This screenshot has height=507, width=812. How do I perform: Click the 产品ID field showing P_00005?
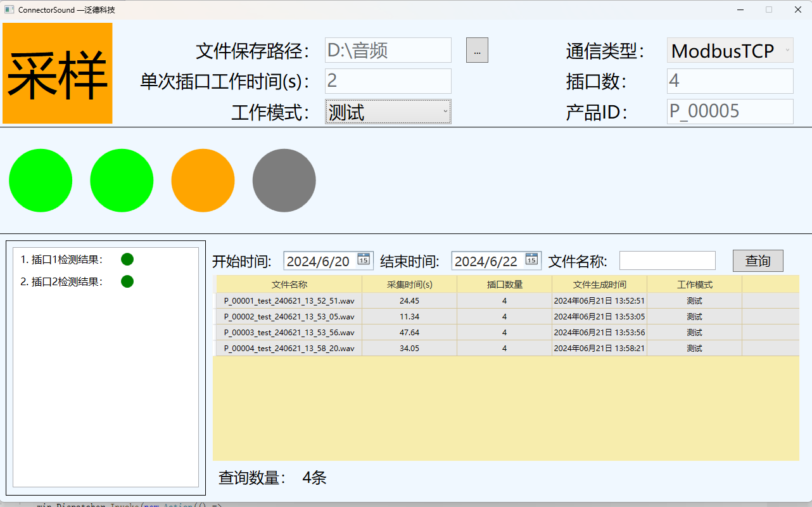[x=730, y=112]
